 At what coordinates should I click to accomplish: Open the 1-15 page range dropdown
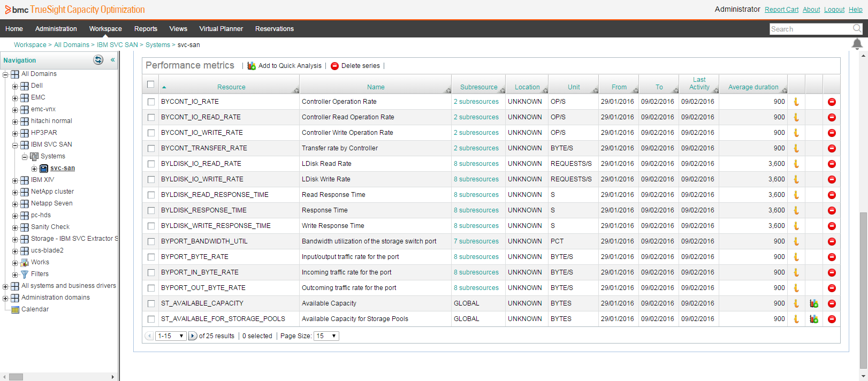coord(171,336)
